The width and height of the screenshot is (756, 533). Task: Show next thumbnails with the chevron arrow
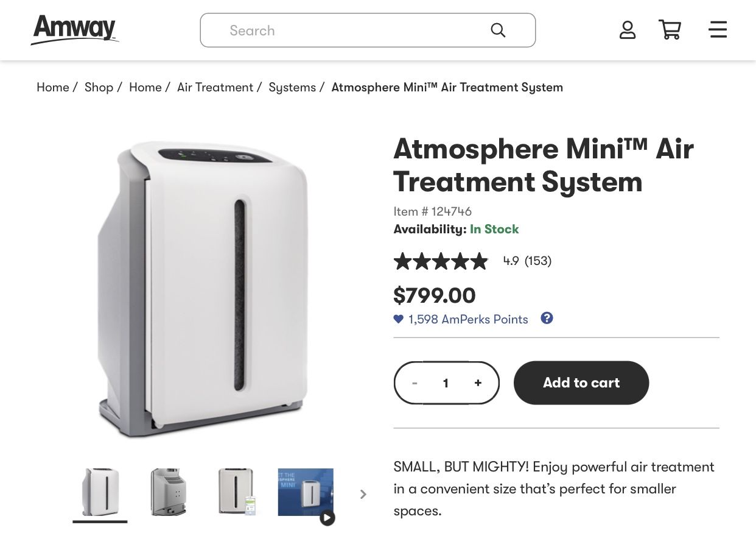(x=363, y=494)
